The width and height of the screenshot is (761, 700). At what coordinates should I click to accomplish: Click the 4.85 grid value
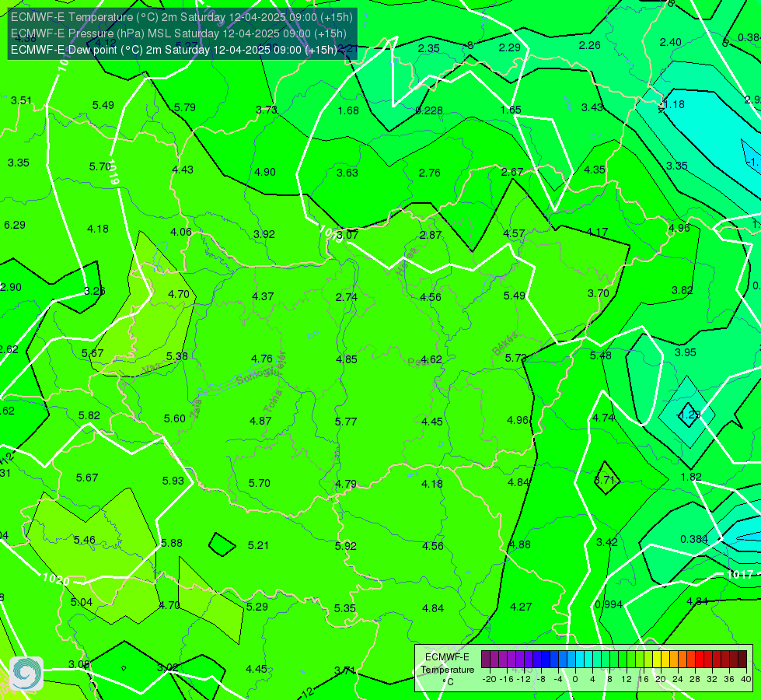click(x=347, y=359)
